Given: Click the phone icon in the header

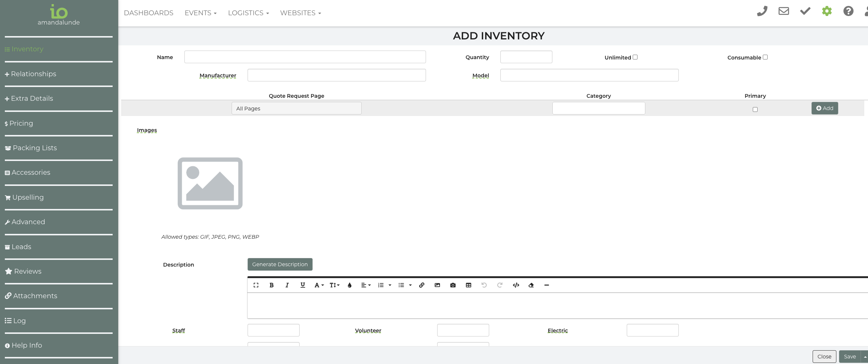Looking at the screenshot, I should click(762, 12).
